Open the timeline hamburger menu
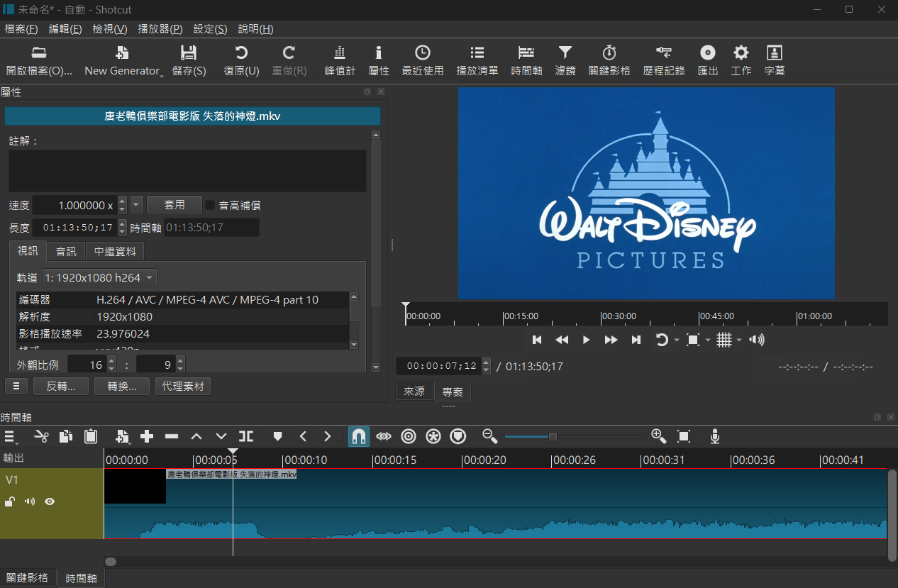Screen dimensions: 898x588 (11, 436)
